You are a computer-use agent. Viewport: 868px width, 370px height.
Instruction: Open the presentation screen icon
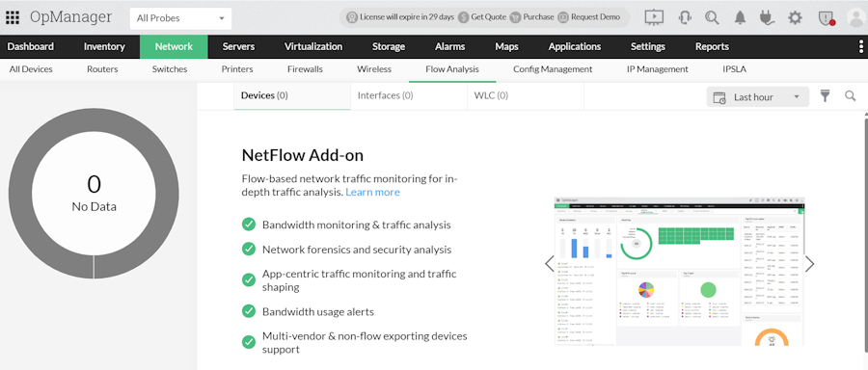(654, 17)
